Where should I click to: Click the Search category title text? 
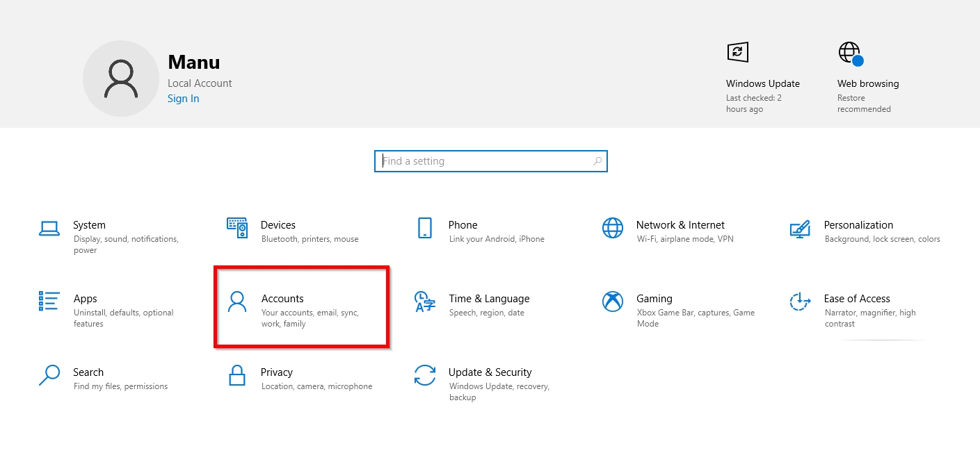coord(88,372)
